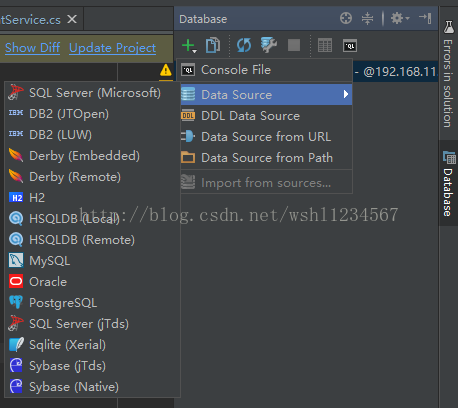Click the Synchronize refresh icon
458x408 pixels.
(244, 45)
